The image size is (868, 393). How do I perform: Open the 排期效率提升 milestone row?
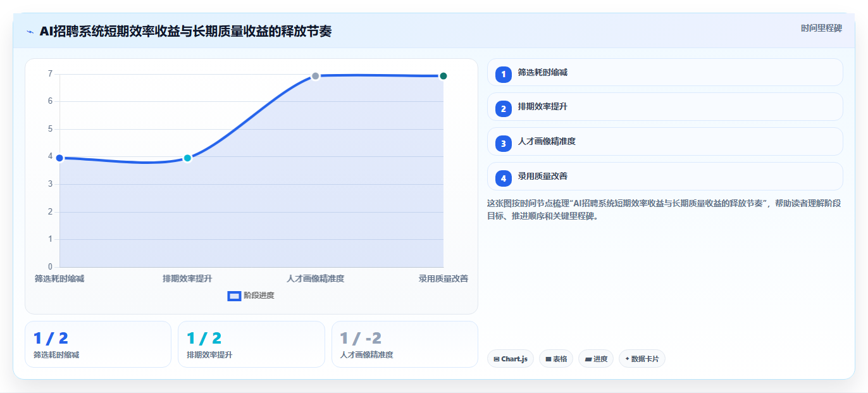click(665, 107)
